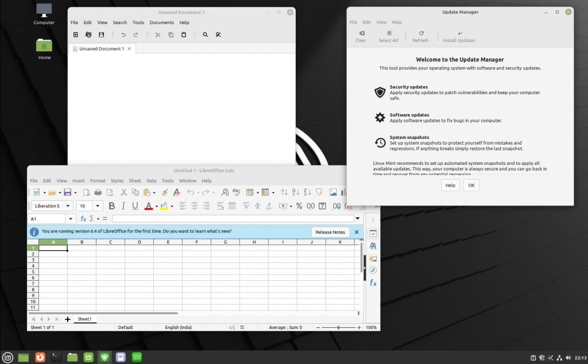
Task: Apply Percent format to the selected cell
Action: (x=299, y=206)
